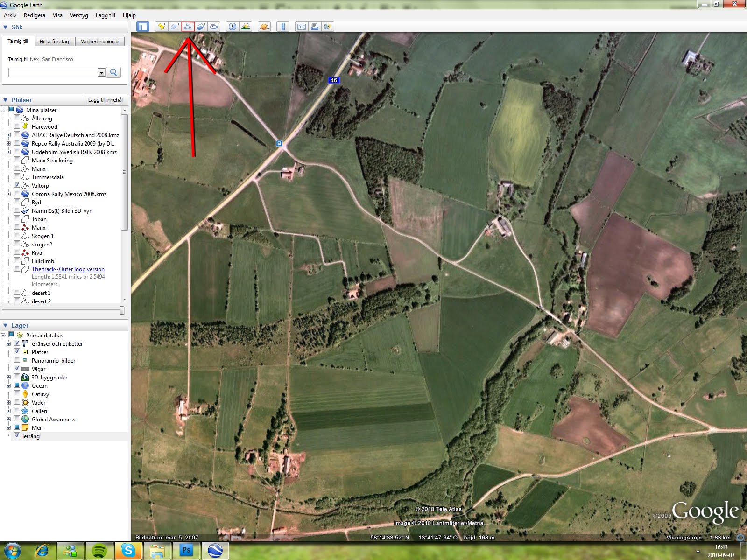This screenshot has width=747, height=560.
Task: Expand the Global Awareness layer group
Action: 9,420
